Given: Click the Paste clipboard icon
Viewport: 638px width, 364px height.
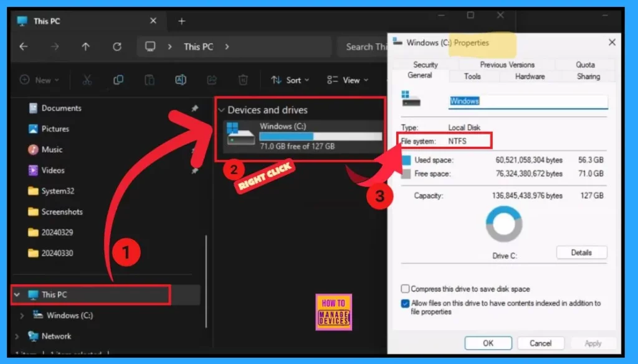Looking at the screenshot, I should pyautogui.click(x=150, y=80).
